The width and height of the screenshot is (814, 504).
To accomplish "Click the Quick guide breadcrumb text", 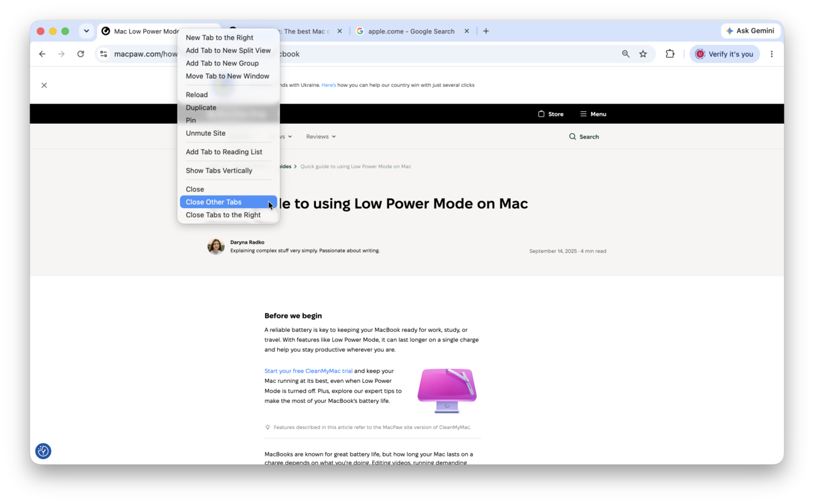I will click(x=355, y=167).
